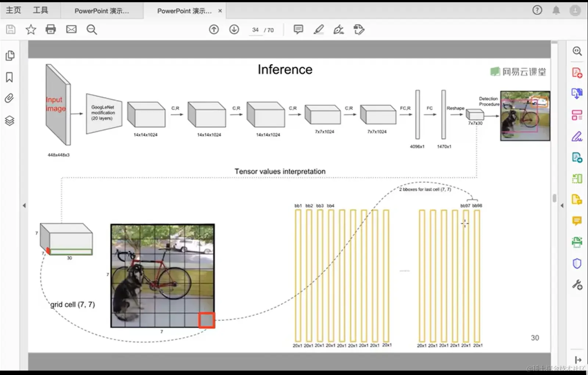The image size is (588, 375).
Task: Add a comment using the speech bubble tool
Action: pos(298,29)
